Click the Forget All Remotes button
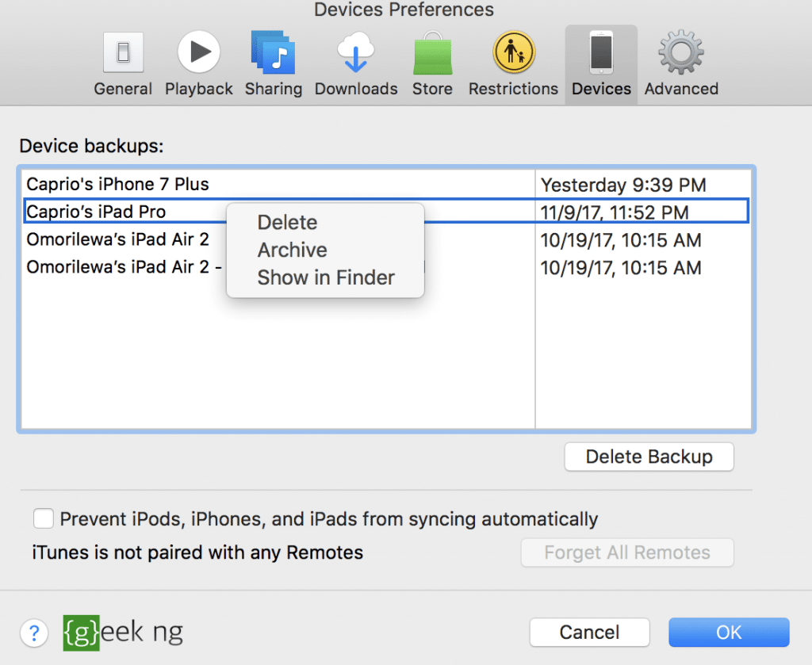Image resolution: width=812 pixels, height=665 pixels. tap(627, 552)
